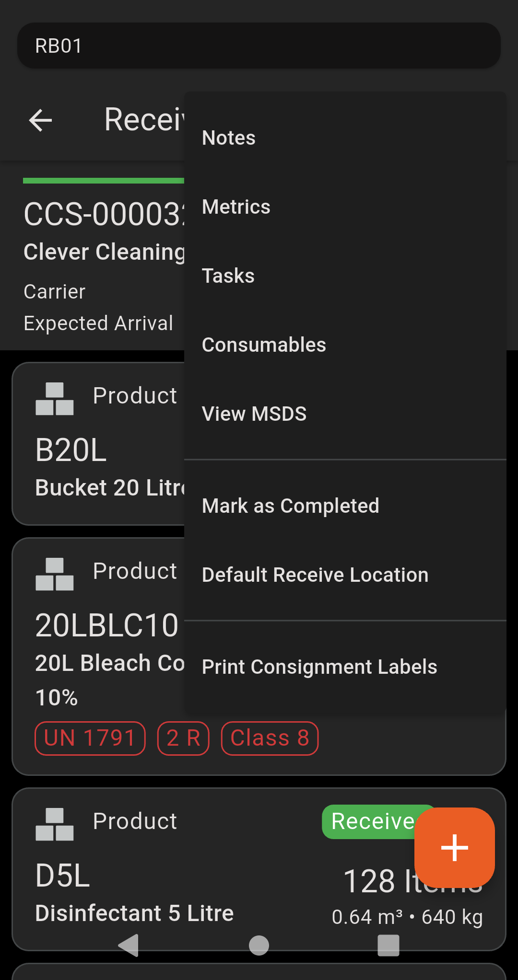The image size is (518, 980).
Task: Tap the orange plus floating action button
Action: (454, 848)
